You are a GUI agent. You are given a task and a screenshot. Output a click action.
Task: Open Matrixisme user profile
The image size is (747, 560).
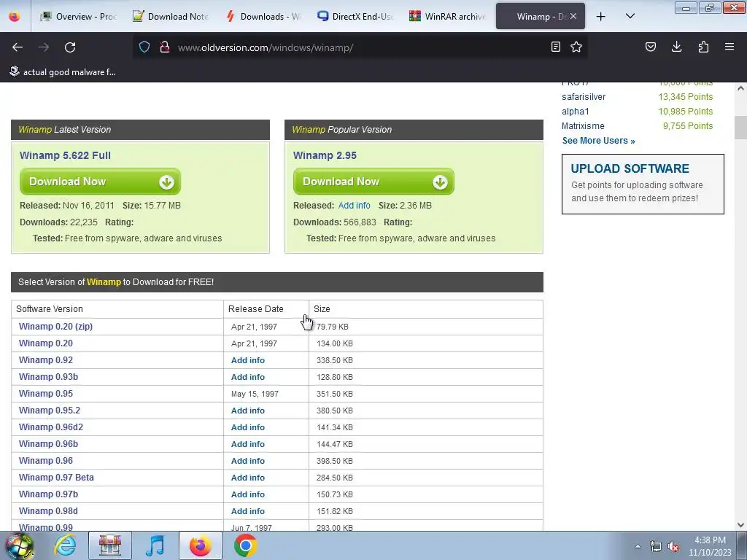[x=583, y=126]
